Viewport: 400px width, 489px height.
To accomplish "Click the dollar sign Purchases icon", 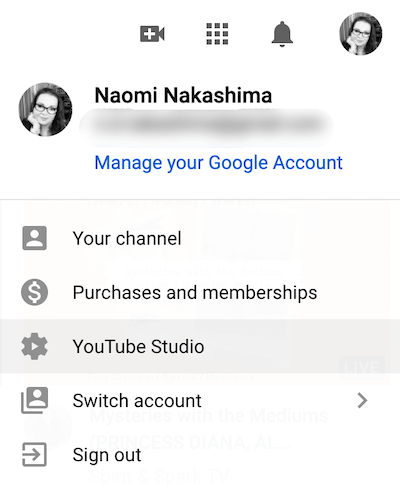I will click(34, 292).
